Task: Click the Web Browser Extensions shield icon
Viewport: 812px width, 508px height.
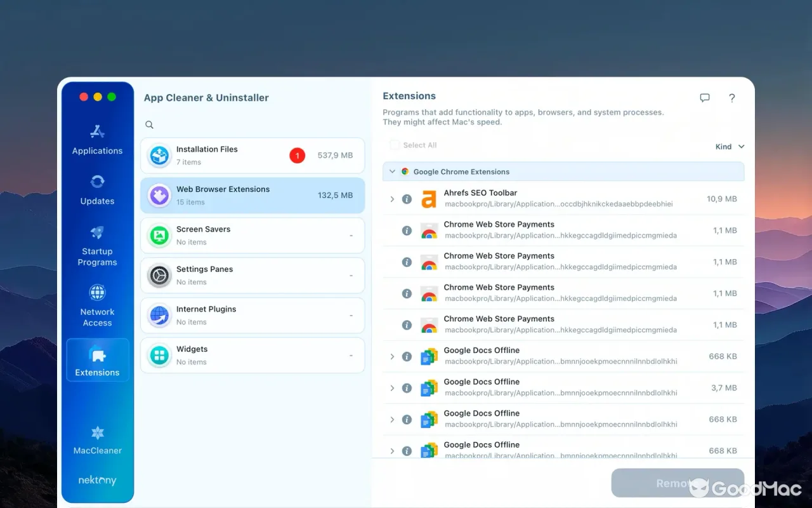Action: pos(159,196)
